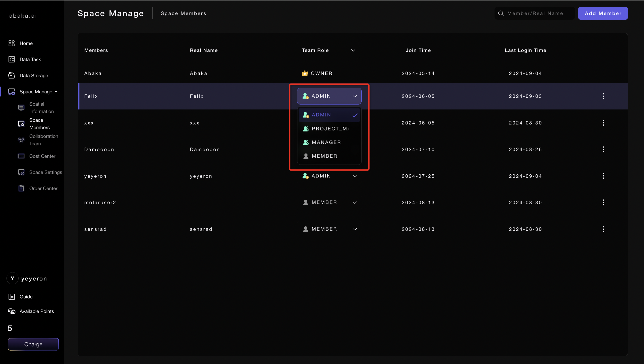
Task: Click the Data Storage basket icon
Action: tap(11, 75)
